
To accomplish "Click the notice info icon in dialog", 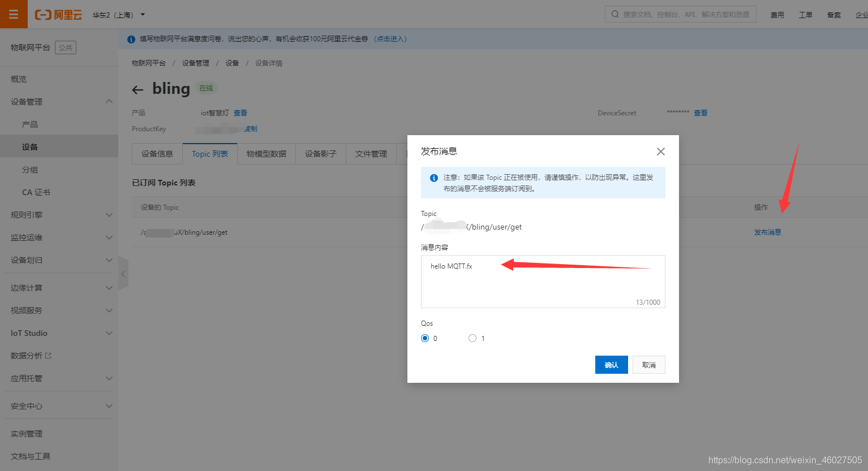I will pos(434,178).
